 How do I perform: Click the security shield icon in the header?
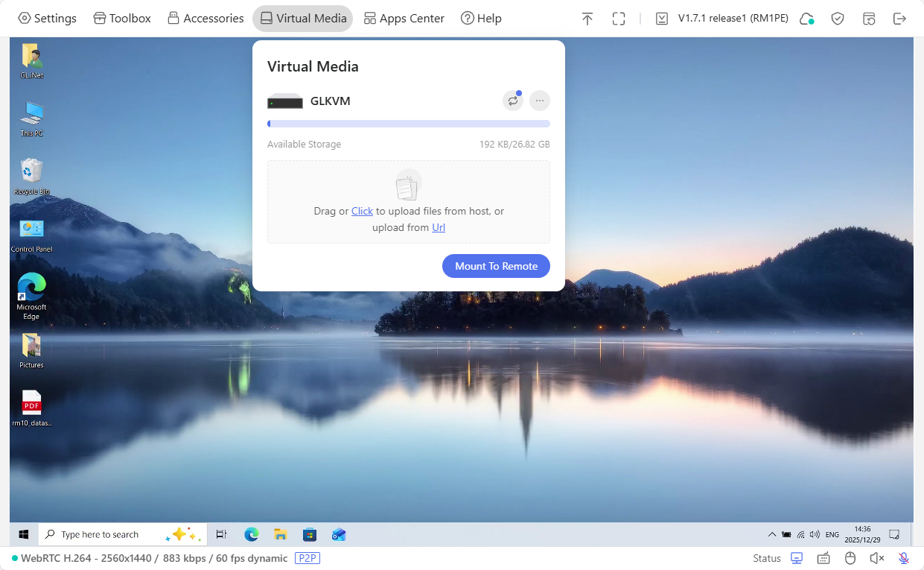point(837,18)
